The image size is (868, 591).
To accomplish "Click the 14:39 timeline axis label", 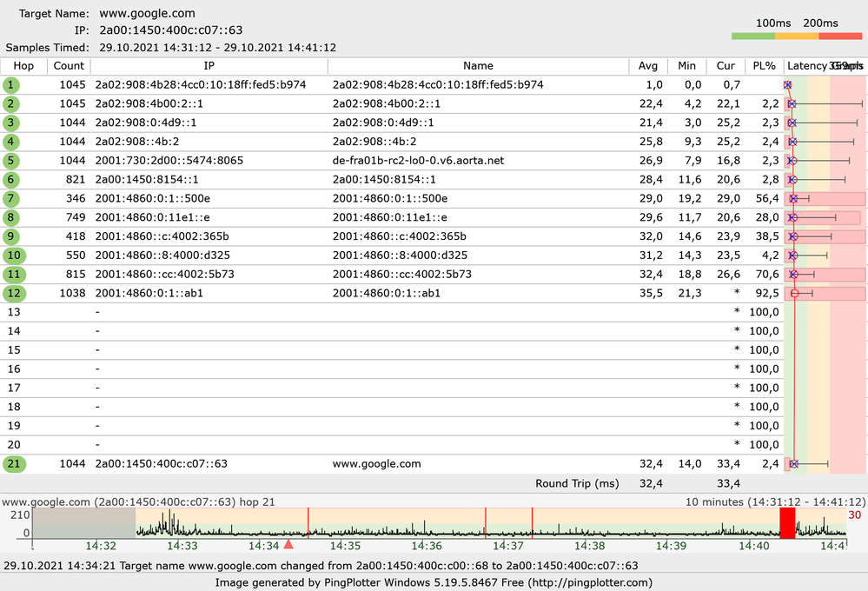I will [671, 546].
